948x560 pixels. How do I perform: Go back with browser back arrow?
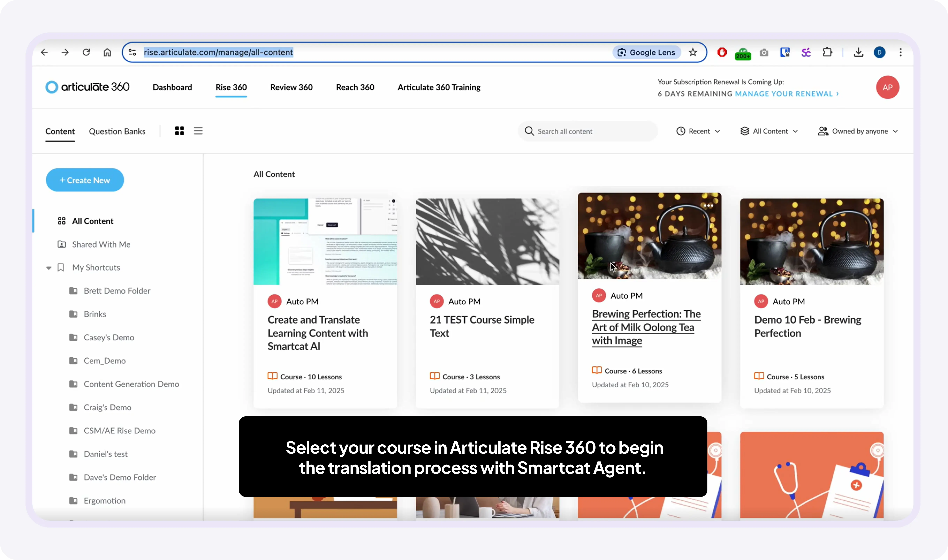[x=44, y=52]
